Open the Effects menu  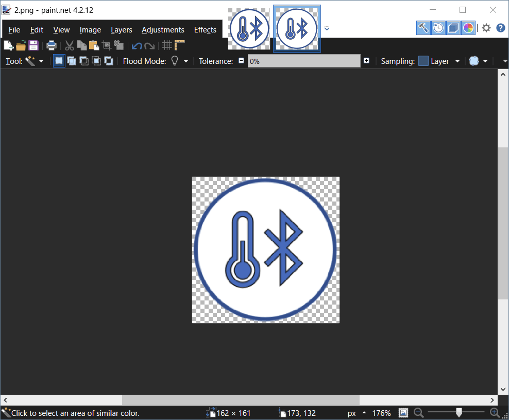205,30
